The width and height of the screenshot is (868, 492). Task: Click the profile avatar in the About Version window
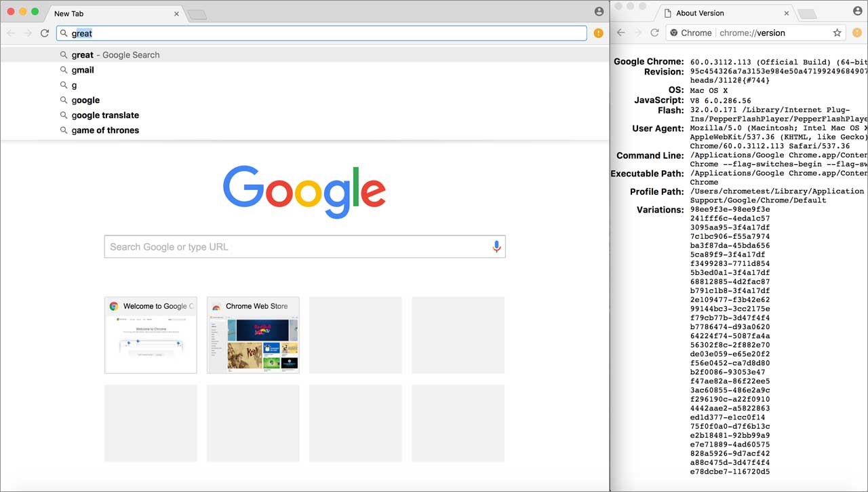[859, 12]
